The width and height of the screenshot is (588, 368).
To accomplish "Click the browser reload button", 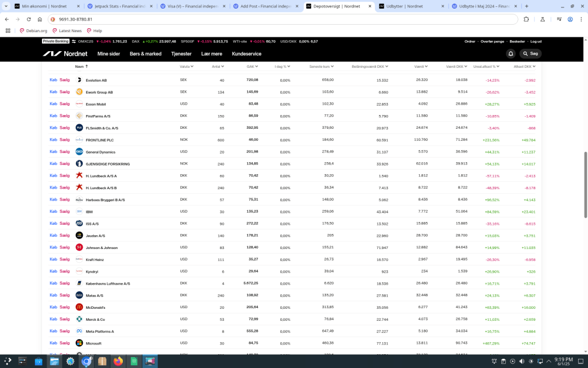I will coord(28,19).
